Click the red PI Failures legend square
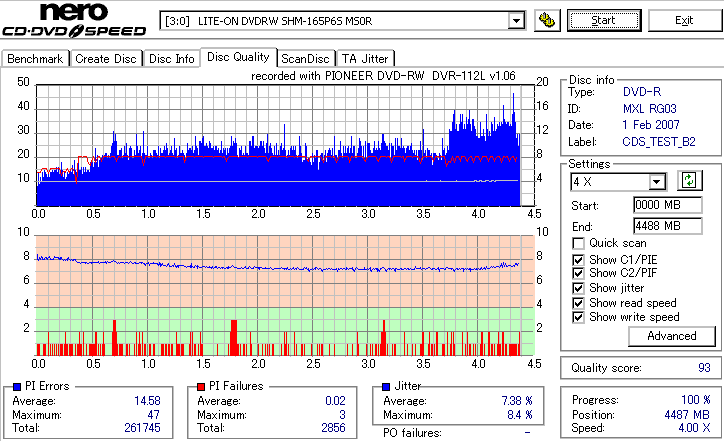 tap(201, 387)
